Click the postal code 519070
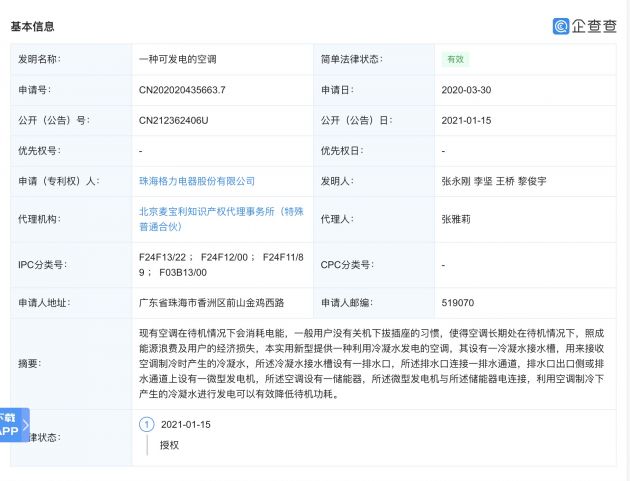The image size is (630, 481). [x=458, y=303]
